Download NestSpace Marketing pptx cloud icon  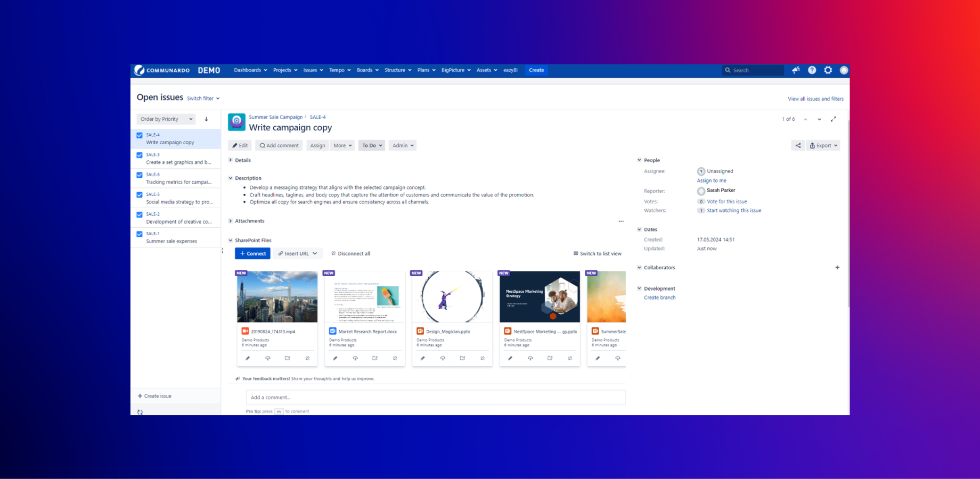point(530,358)
